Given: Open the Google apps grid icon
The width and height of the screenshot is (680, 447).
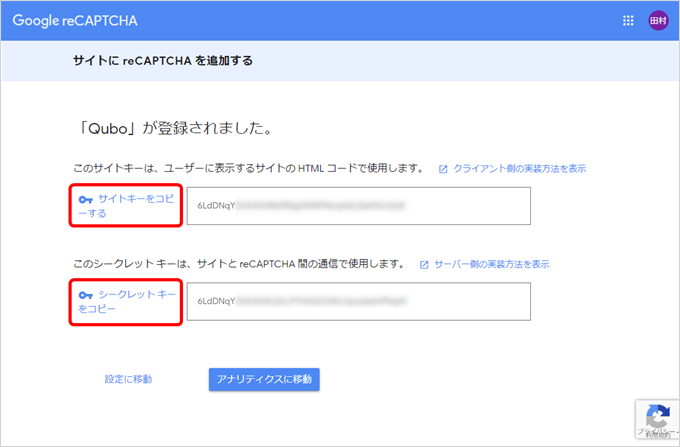Looking at the screenshot, I should [x=628, y=20].
